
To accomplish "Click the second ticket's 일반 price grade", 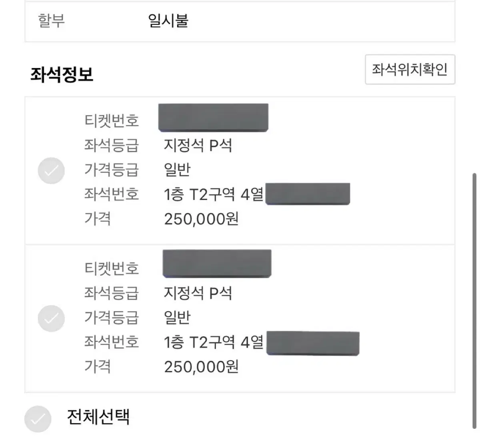I will click(x=177, y=317).
